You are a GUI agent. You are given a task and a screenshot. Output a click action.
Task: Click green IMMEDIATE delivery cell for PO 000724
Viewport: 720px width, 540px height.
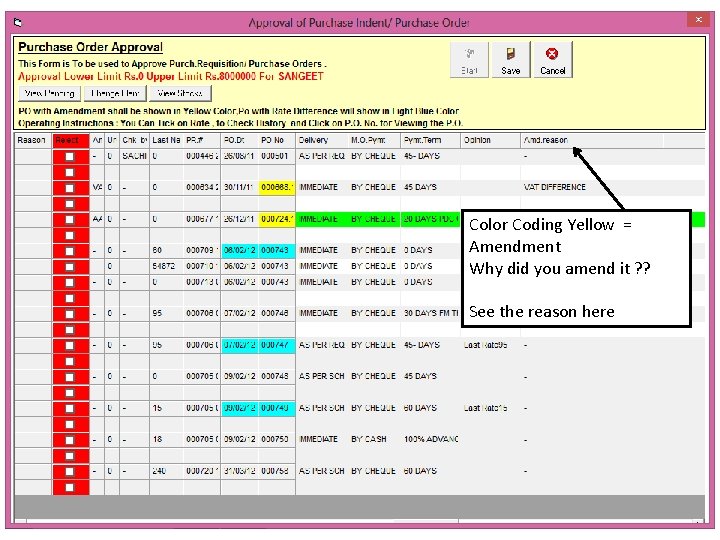pyautogui.click(x=322, y=219)
